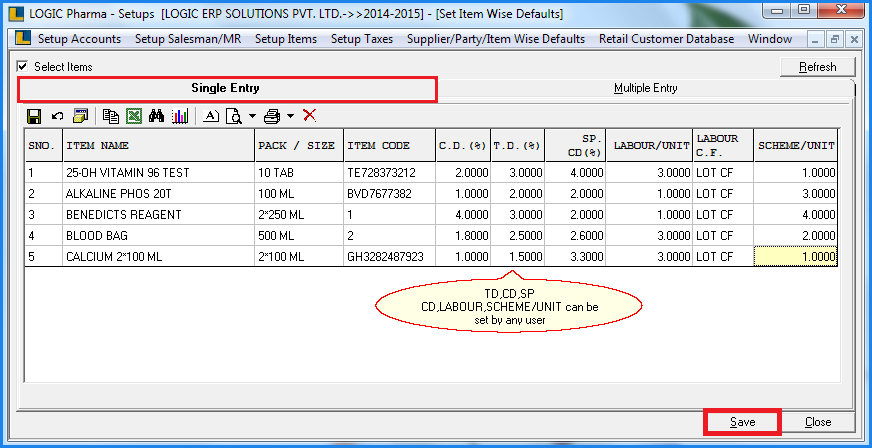Select the CALCIUM 2*100 ML item name
This screenshot has width=872, height=448.
158,257
